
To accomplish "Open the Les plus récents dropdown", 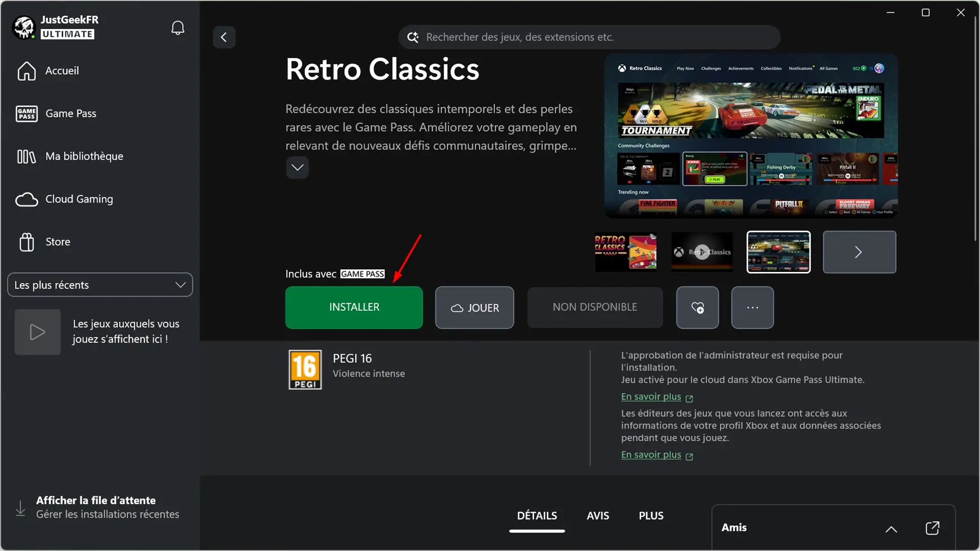I will coord(100,285).
